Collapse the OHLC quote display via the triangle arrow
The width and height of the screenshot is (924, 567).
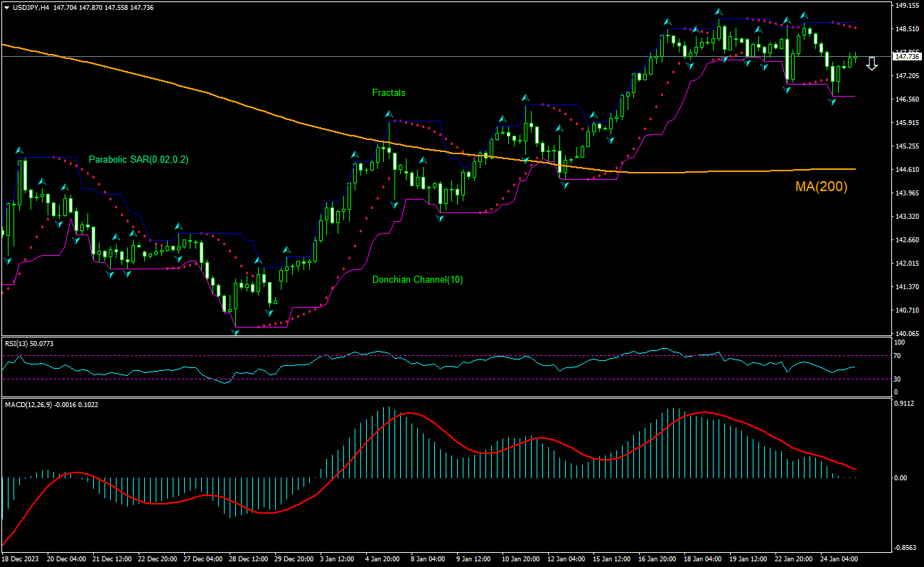(7, 6)
